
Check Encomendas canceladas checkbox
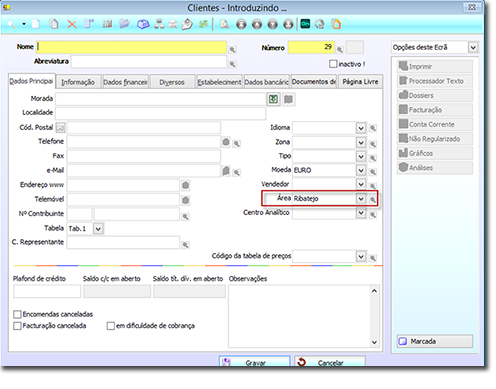[x=17, y=314]
